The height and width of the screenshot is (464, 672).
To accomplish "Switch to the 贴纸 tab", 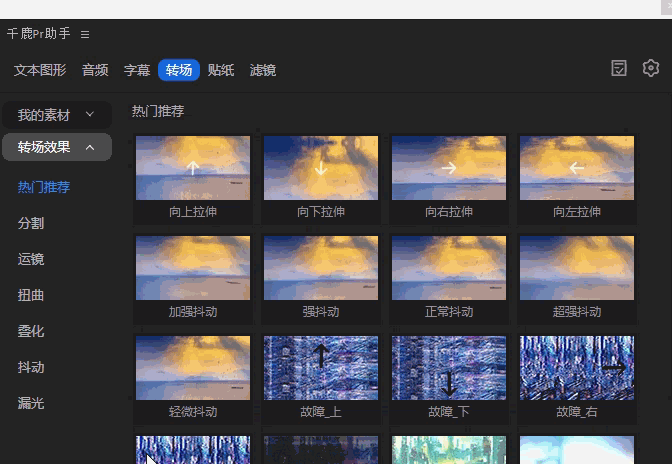I will [221, 70].
